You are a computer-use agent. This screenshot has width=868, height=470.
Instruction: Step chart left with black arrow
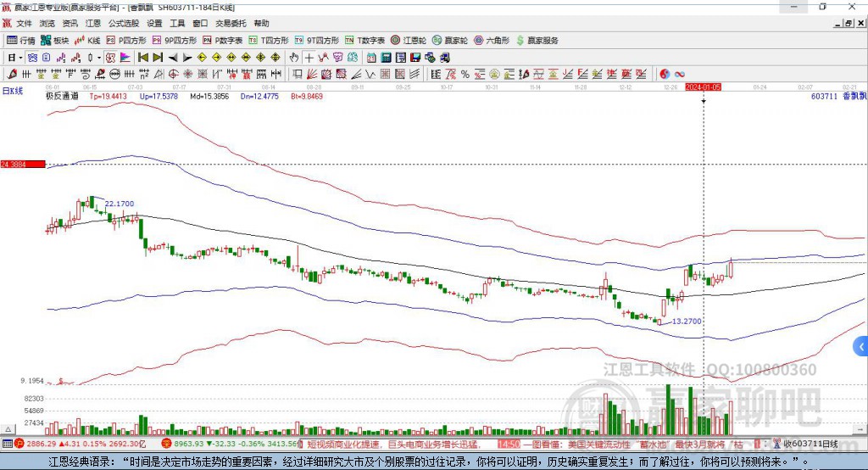pyautogui.click(x=173, y=58)
